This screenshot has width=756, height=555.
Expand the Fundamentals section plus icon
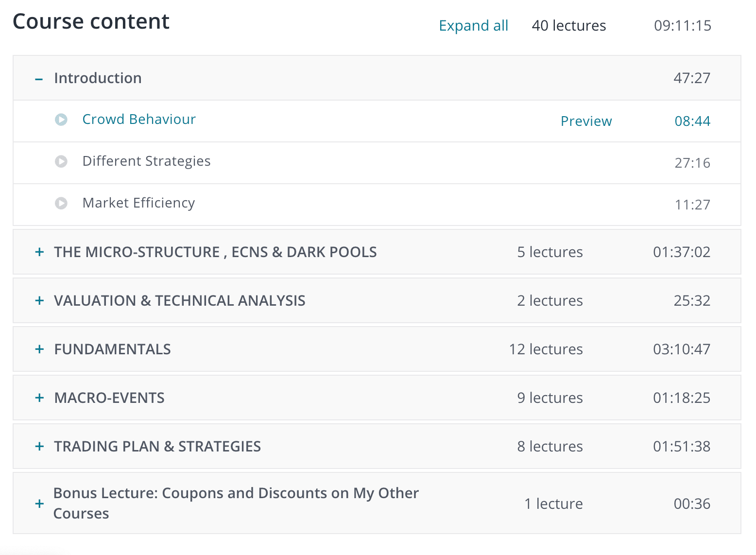(x=39, y=349)
